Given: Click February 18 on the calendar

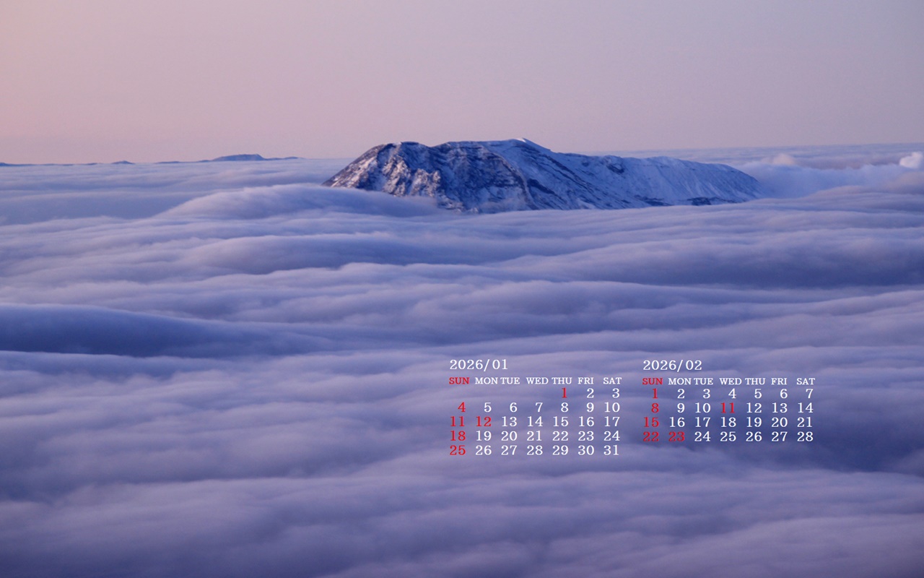Looking at the screenshot, I should coord(728,422).
